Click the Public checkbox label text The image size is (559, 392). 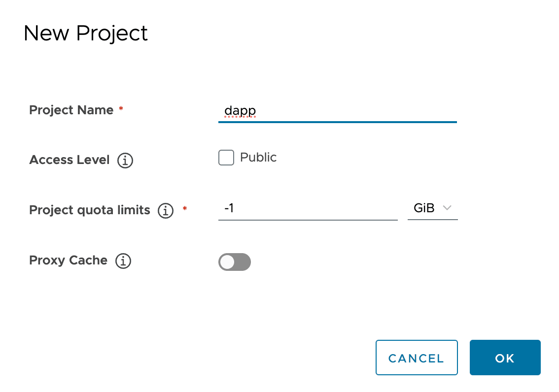click(258, 158)
